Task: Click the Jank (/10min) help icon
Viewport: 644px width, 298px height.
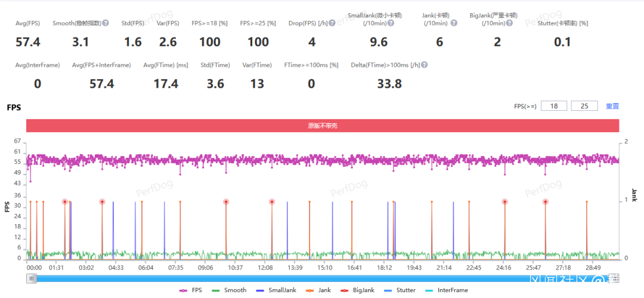Action: tap(454, 23)
